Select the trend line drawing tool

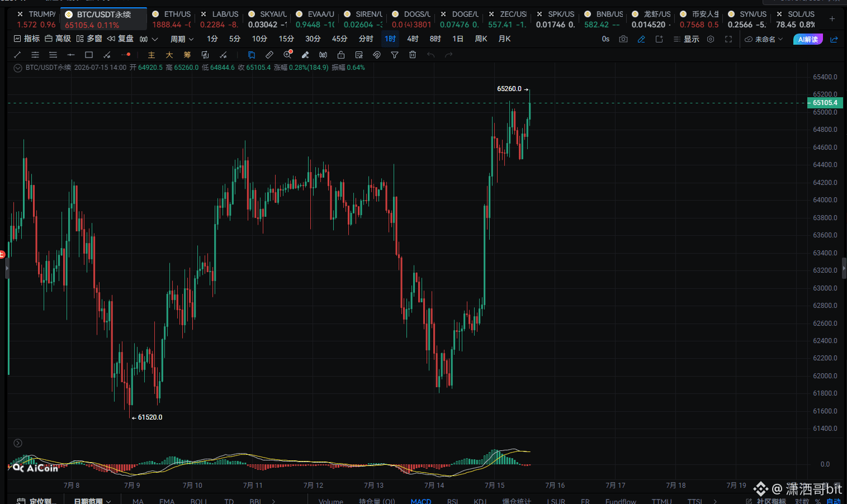(17, 55)
